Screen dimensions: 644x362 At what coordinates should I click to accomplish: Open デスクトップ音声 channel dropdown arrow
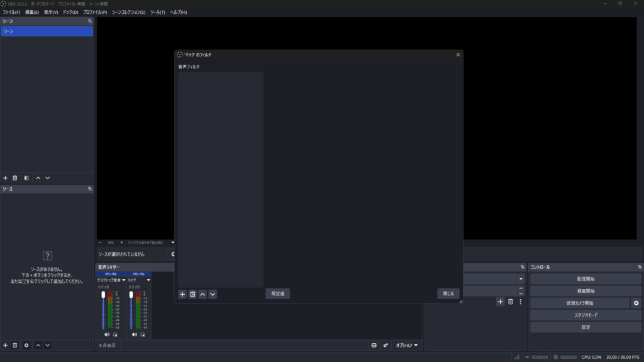point(124,280)
